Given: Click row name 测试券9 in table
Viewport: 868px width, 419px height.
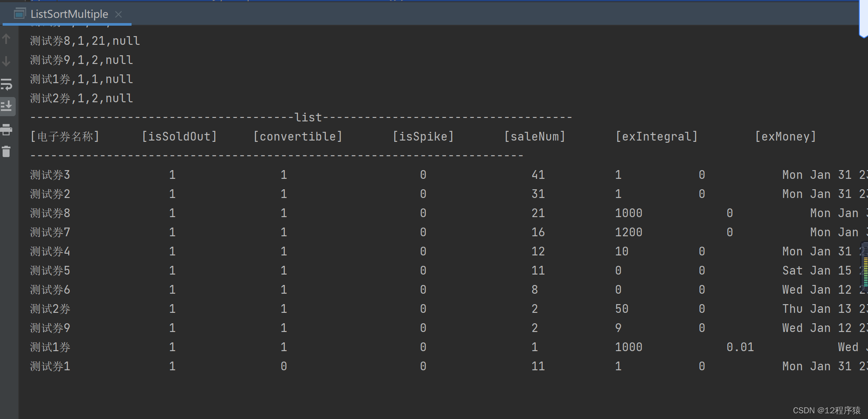Looking at the screenshot, I should click(50, 328).
